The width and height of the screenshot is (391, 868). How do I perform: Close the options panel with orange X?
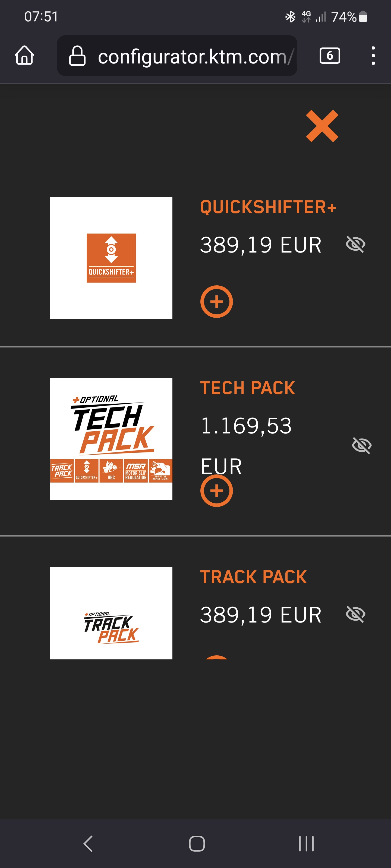(322, 126)
